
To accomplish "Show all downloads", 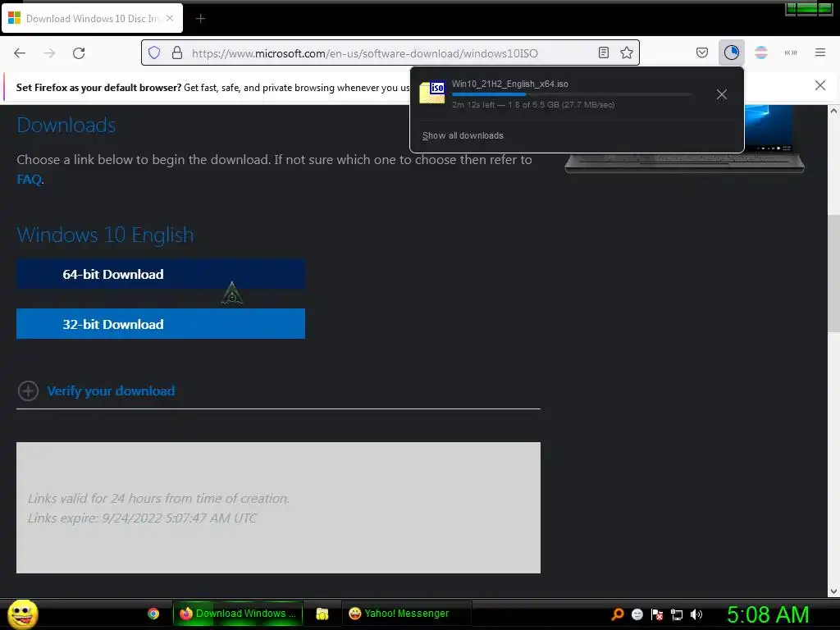I will (x=463, y=135).
